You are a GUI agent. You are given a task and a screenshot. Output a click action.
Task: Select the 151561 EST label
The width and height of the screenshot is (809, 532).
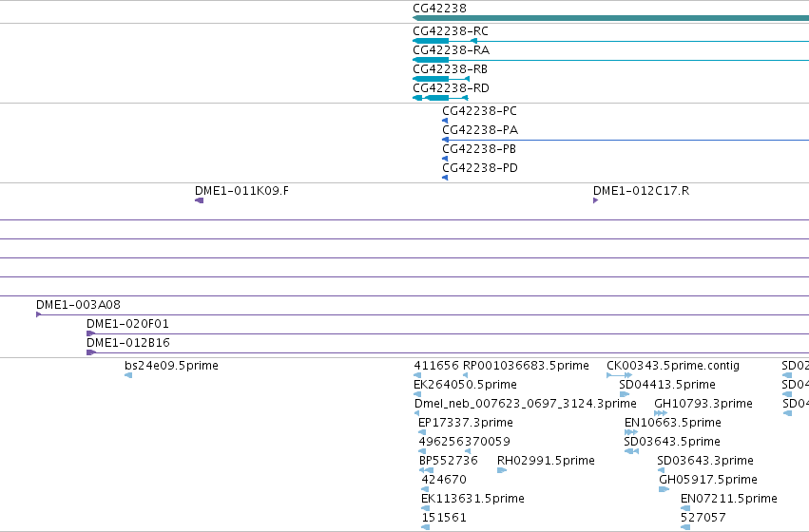[x=444, y=518]
